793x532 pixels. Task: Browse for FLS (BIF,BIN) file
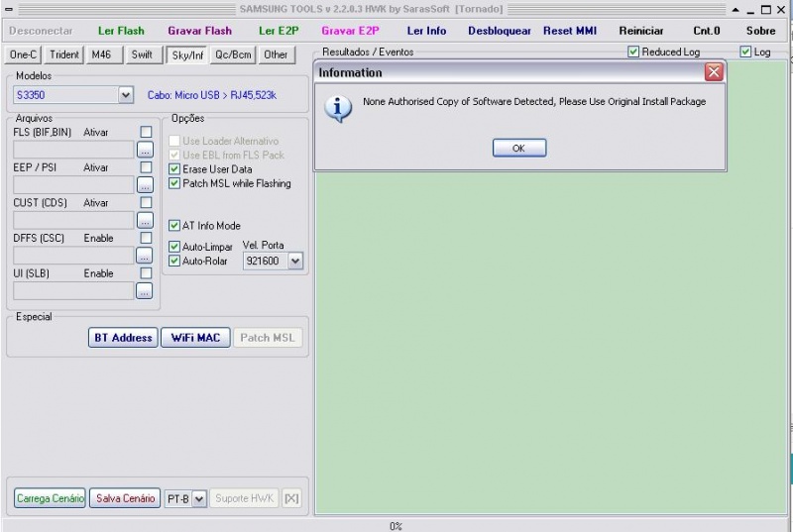pos(145,150)
